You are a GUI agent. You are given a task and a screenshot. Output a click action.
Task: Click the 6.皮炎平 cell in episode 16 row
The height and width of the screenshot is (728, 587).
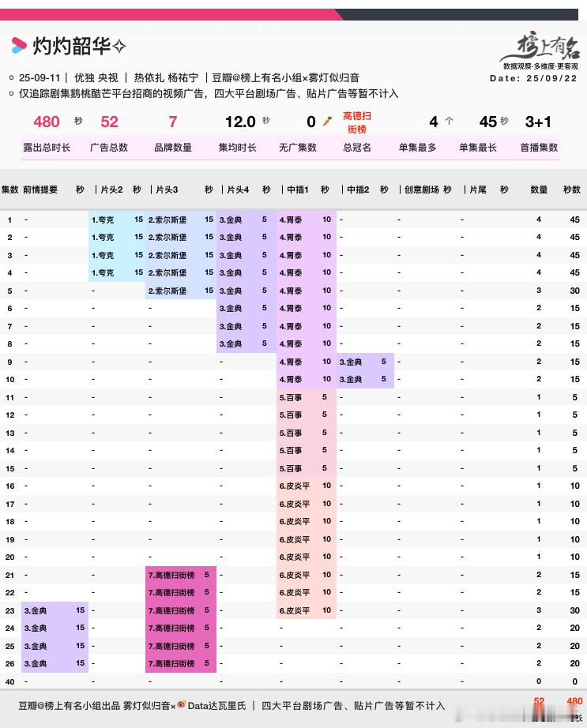tap(295, 486)
